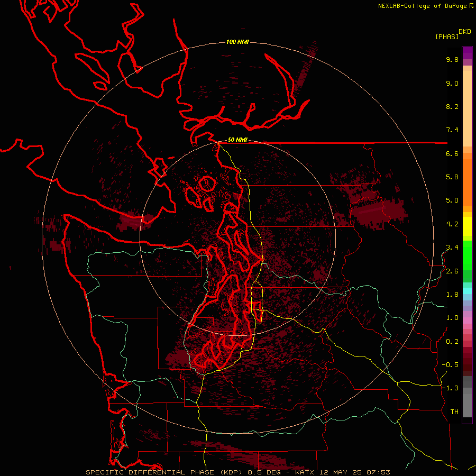Select the yellow color bar segment
The width and height of the screenshot is (476, 476).
467,226
